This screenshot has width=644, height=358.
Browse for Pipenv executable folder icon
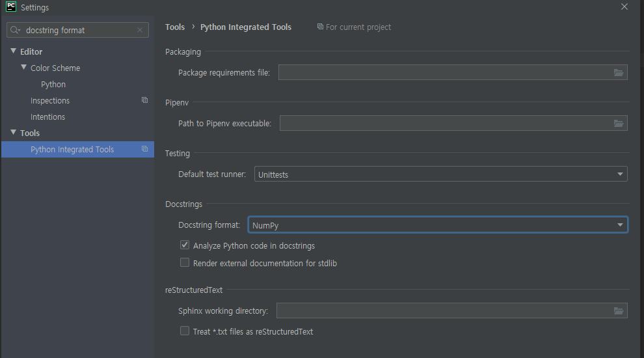[x=619, y=123]
